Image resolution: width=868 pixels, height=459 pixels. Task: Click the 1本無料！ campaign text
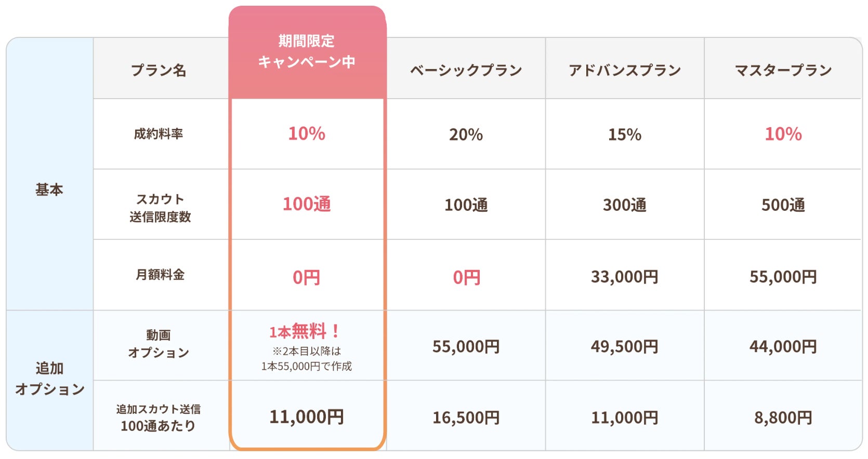(x=305, y=331)
